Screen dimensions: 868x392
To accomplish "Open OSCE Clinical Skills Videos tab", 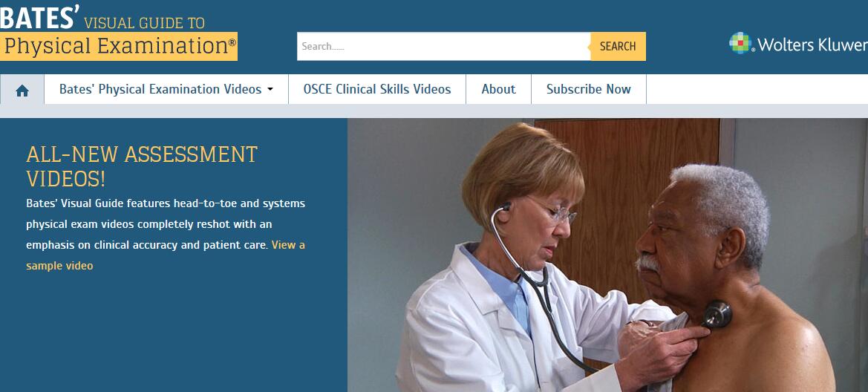I will click(x=377, y=89).
